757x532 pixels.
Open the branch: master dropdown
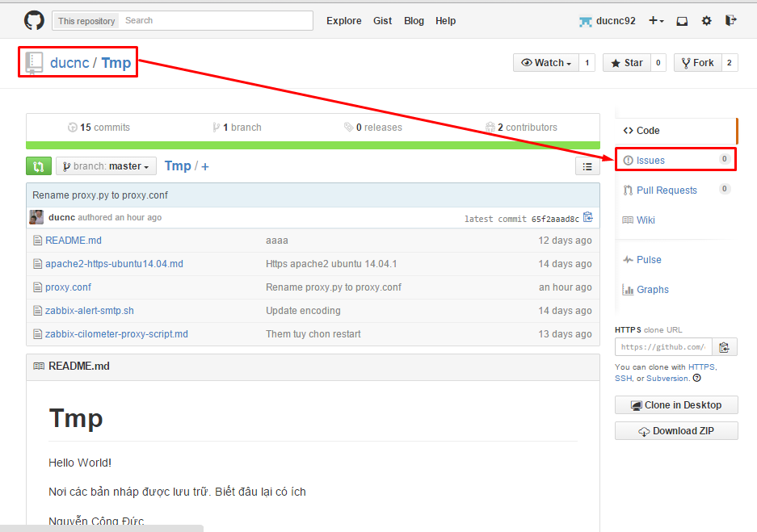(106, 166)
